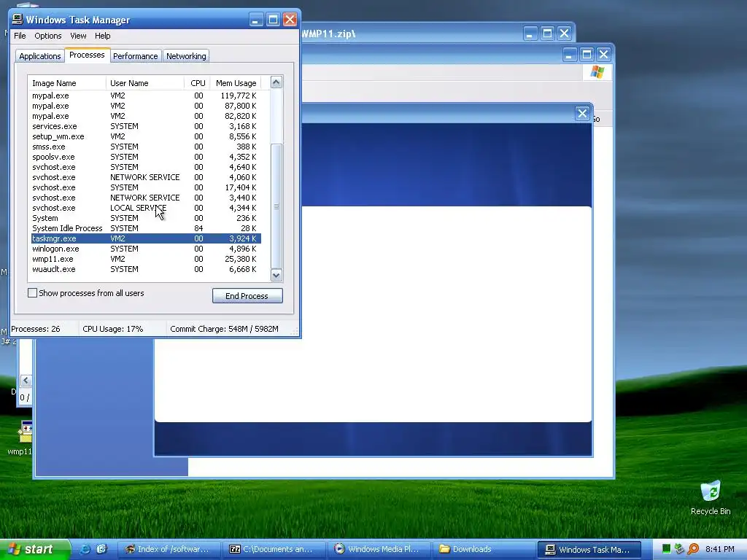Click the network connection tray icon
The height and width of the screenshot is (560, 747).
[679, 549]
